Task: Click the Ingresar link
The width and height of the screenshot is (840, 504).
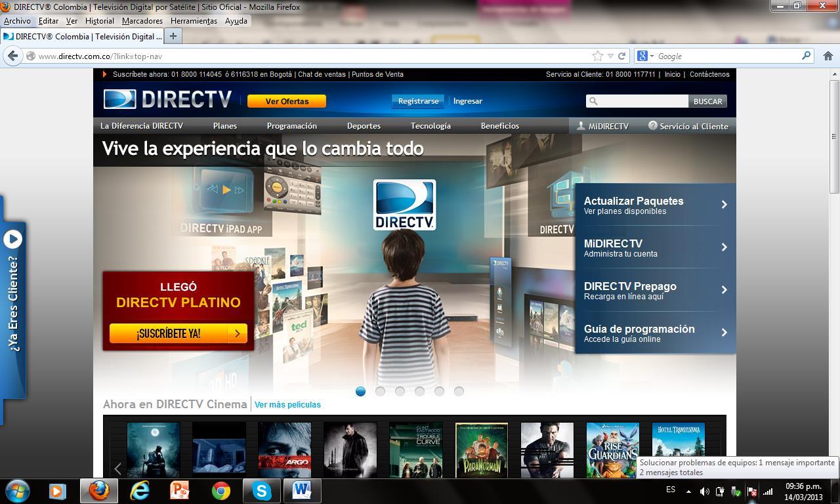Action: point(468,101)
